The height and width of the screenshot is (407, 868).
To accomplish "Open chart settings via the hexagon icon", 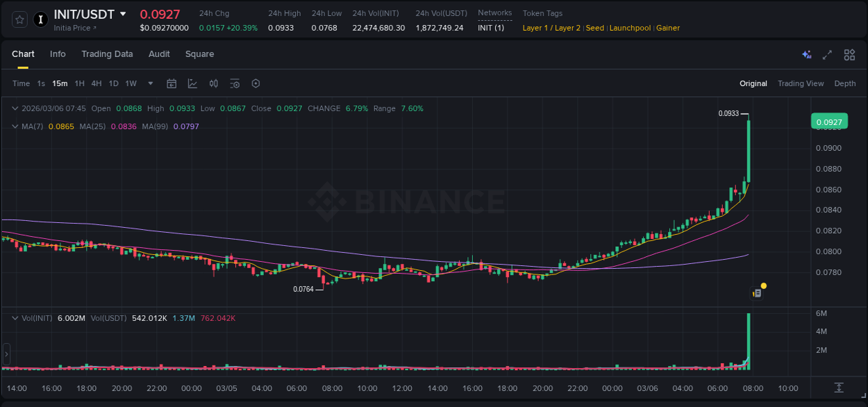I will tap(256, 83).
